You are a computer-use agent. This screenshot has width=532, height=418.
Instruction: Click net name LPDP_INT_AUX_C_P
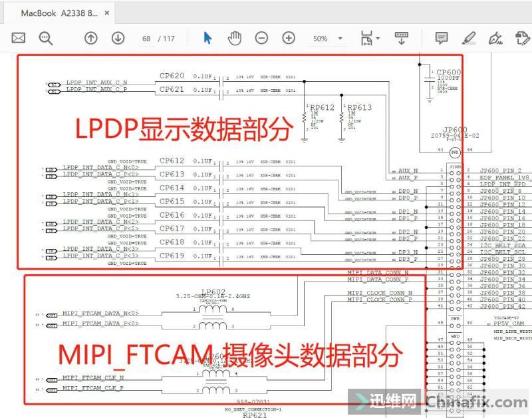[x=96, y=89]
